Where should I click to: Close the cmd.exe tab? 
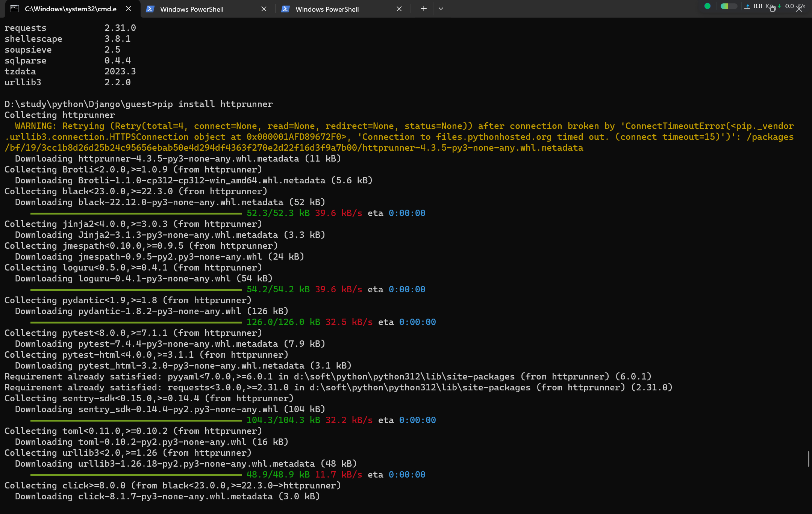pyautogui.click(x=129, y=9)
